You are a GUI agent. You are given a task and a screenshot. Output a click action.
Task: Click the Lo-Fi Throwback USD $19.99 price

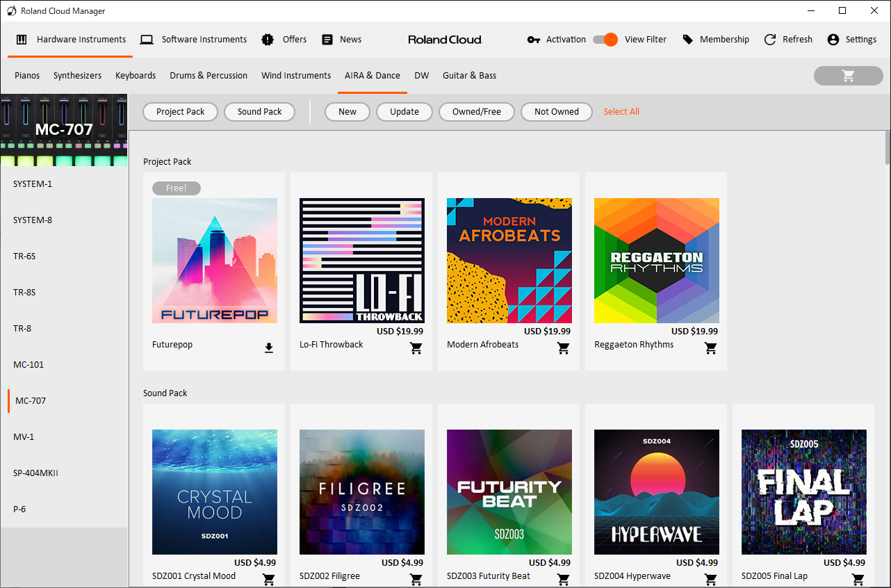coord(400,332)
